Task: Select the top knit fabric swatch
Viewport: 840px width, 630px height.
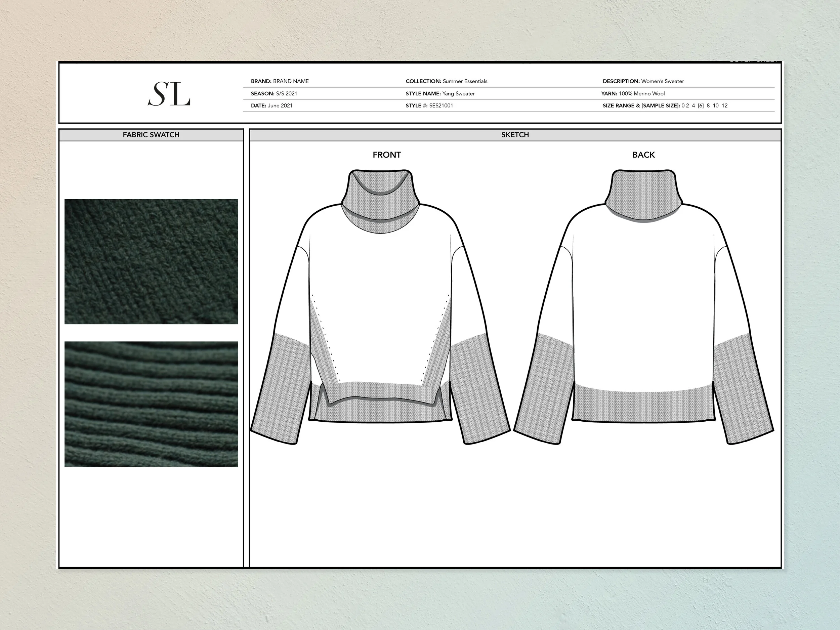Action: pyautogui.click(x=151, y=261)
